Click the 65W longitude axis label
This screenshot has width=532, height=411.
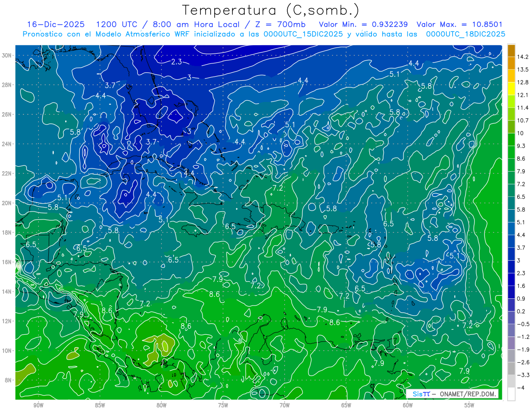[x=346, y=405]
